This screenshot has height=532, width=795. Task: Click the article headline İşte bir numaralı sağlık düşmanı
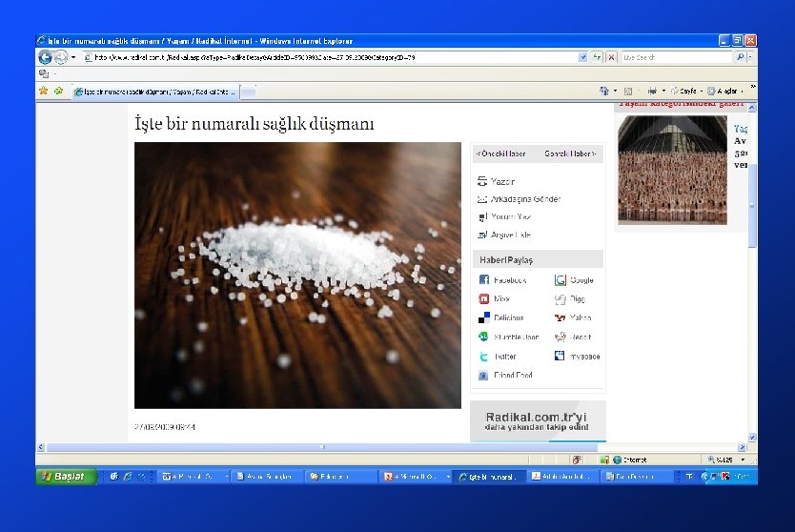[x=254, y=123]
